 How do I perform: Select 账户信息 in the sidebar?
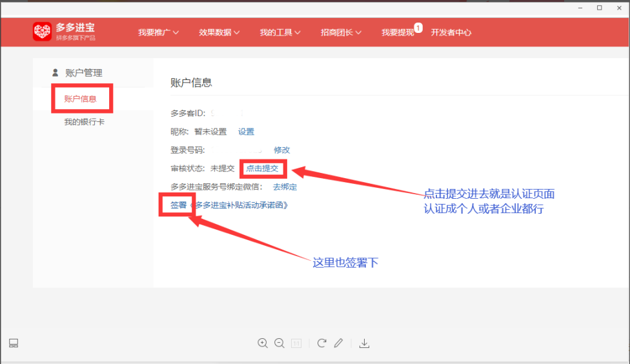point(80,99)
